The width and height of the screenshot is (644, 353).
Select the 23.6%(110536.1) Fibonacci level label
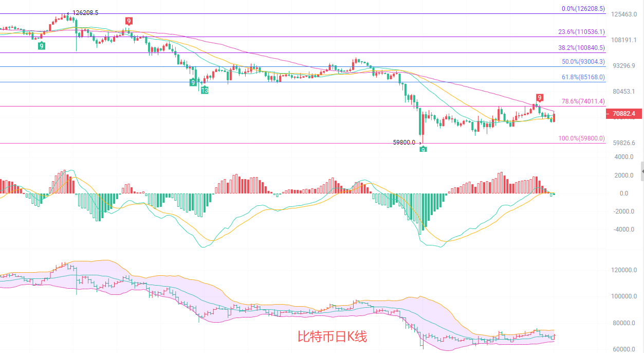[x=581, y=32]
